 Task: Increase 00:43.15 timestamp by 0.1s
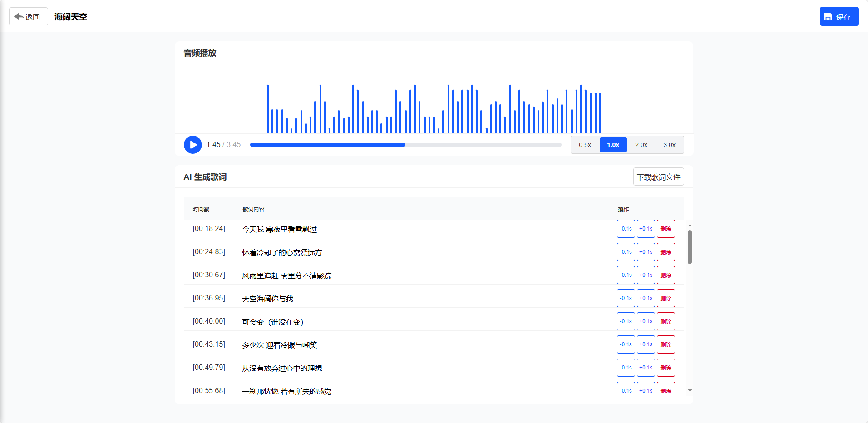(x=646, y=344)
